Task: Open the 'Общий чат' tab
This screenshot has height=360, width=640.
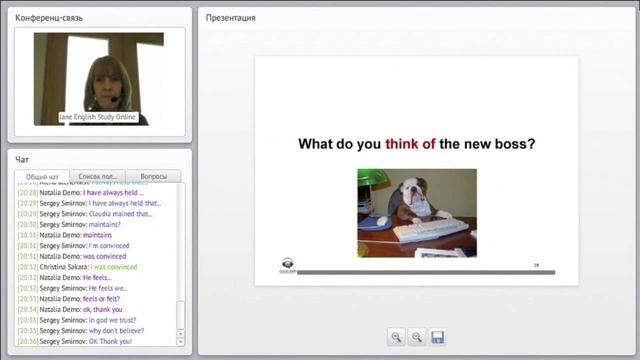Action: tap(42, 177)
